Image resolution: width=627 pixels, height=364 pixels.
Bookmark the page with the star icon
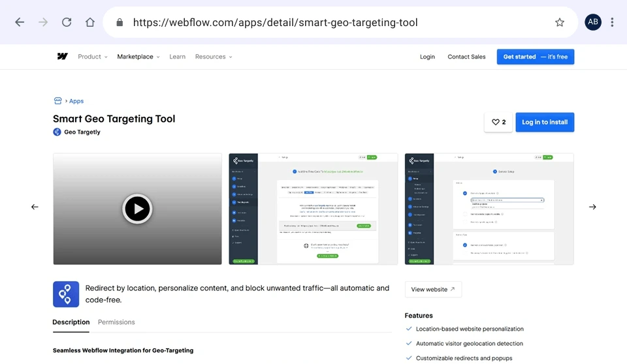(560, 22)
